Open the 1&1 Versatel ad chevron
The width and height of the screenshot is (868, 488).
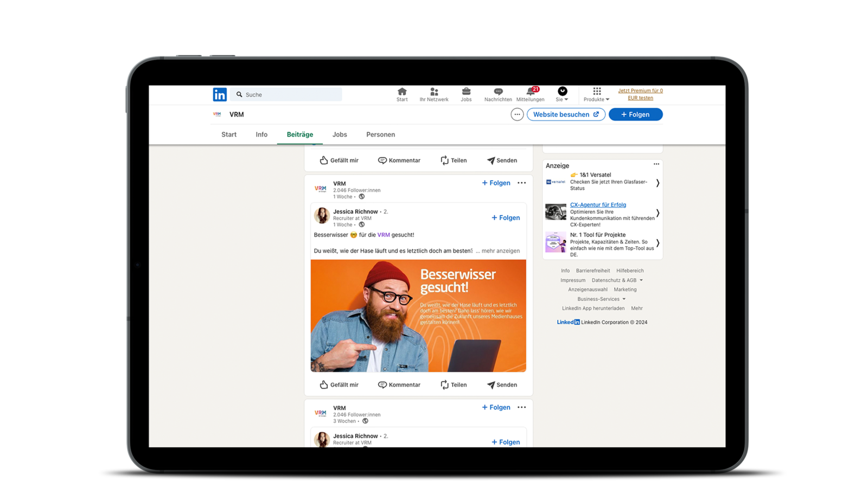[658, 183]
